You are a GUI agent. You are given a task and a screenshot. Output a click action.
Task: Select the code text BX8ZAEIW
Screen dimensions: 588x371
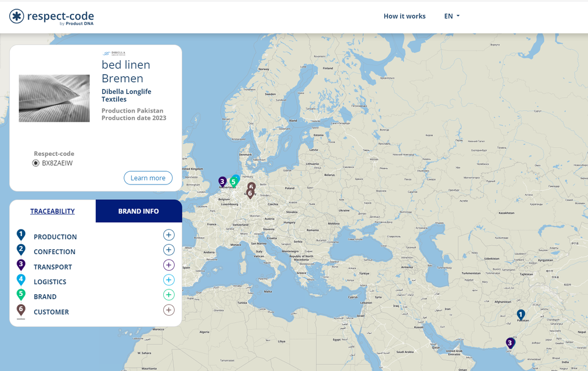click(x=57, y=163)
